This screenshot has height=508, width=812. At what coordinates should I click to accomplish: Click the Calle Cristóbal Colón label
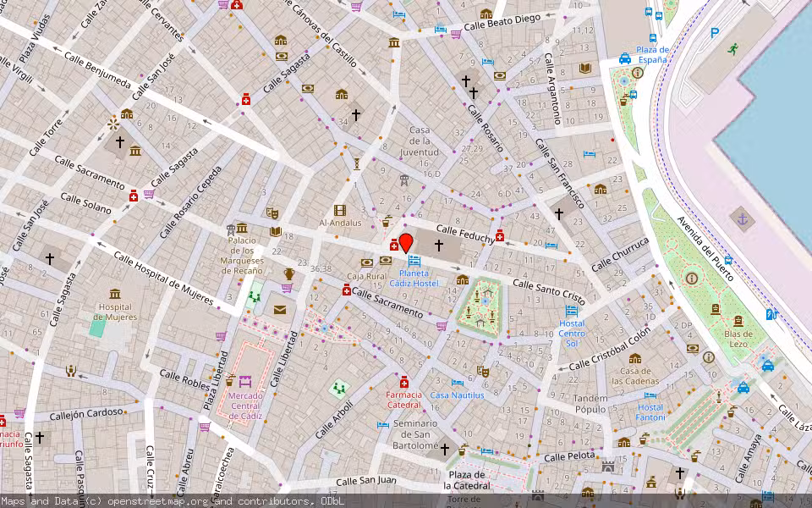pos(610,350)
